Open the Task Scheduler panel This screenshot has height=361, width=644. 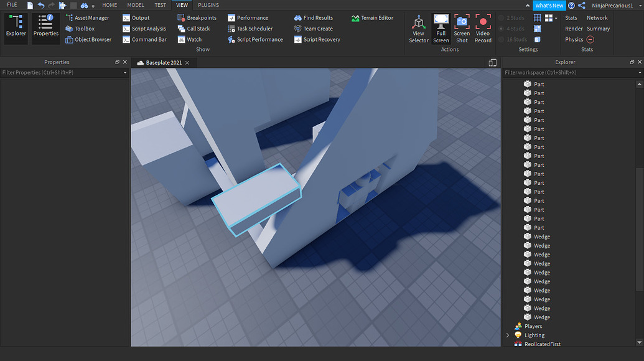click(x=251, y=29)
